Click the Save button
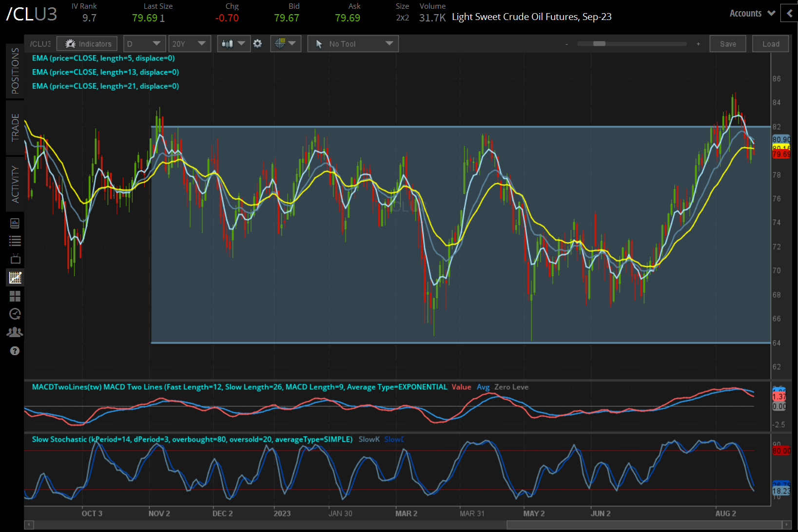This screenshot has width=798, height=532. [x=727, y=43]
